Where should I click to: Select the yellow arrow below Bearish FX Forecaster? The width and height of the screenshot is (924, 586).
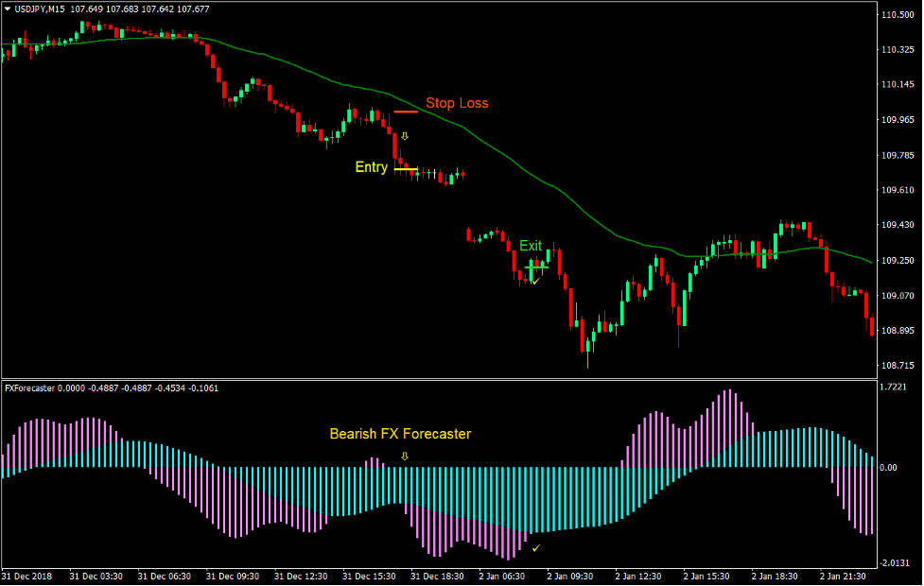click(403, 456)
